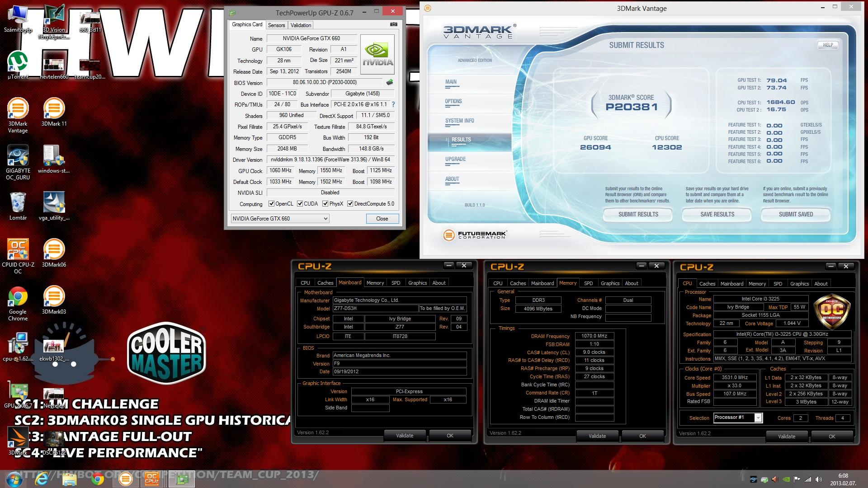Open the vga_utility desktop icon
Screen dimensions: 868x488
54,206
